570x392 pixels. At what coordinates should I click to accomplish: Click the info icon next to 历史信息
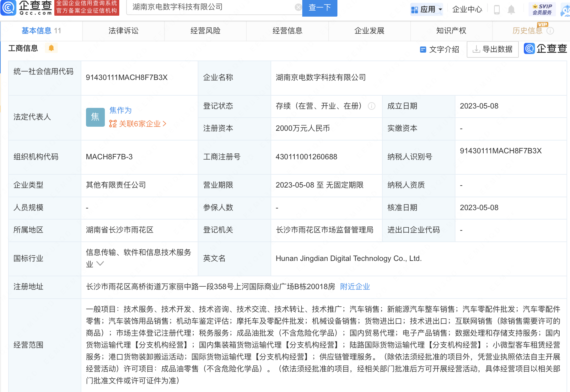coord(550,31)
